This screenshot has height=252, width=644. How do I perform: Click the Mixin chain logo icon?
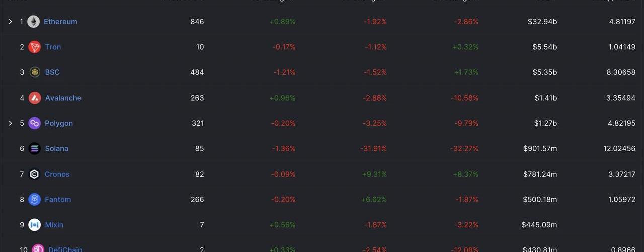tap(34, 225)
